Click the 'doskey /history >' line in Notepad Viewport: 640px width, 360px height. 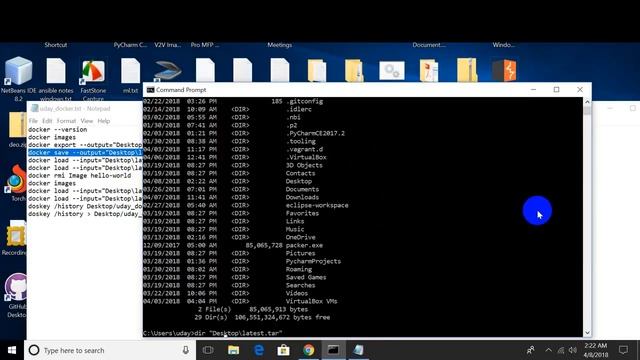pyautogui.click(x=85, y=214)
